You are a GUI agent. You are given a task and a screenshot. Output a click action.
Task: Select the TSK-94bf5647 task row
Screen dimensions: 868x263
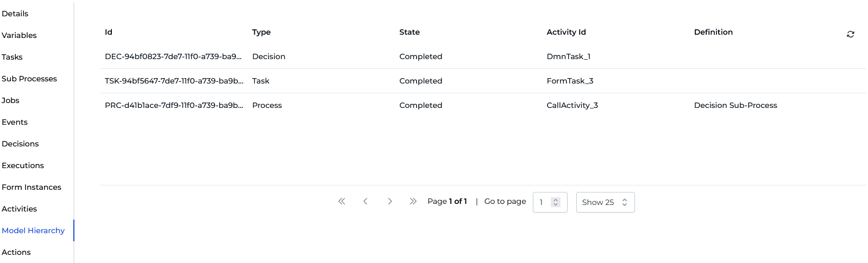coord(174,81)
